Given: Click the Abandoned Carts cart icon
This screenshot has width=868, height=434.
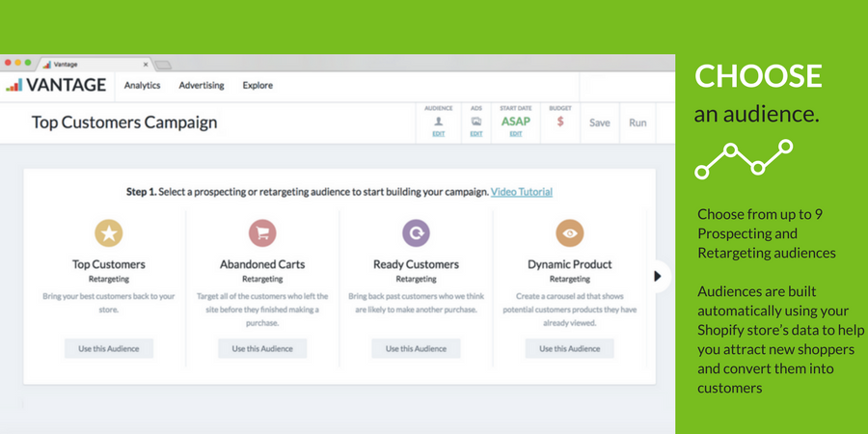Looking at the screenshot, I should (x=262, y=233).
